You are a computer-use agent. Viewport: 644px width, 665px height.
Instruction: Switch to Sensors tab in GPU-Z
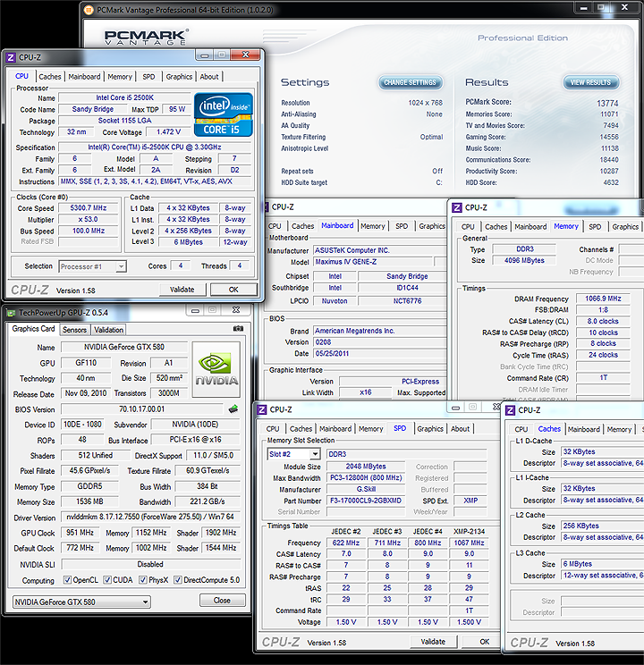point(74,330)
